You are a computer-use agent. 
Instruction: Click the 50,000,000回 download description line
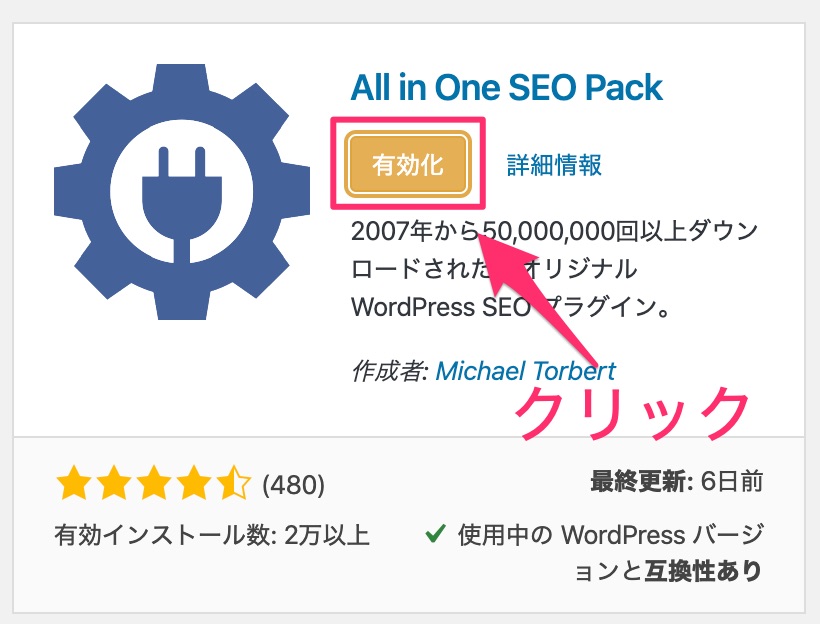[x=555, y=232]
